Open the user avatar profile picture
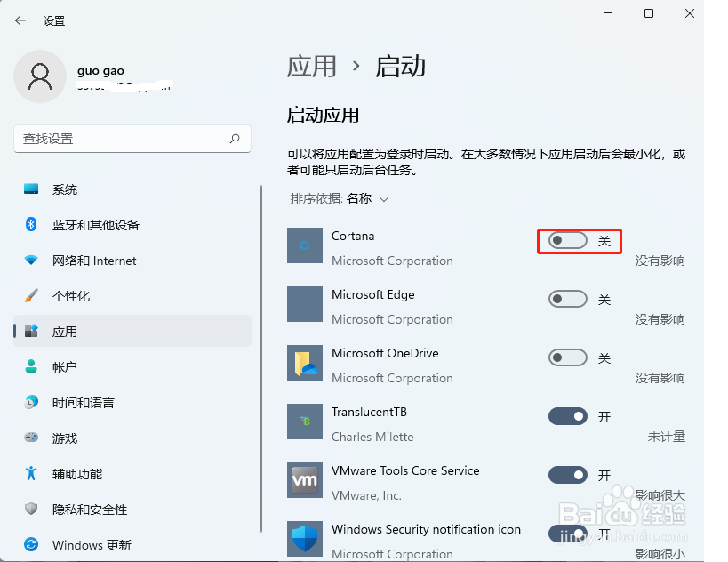Image resolution: width=728 pixels, height=562 pixels. [x=40, y=76]
